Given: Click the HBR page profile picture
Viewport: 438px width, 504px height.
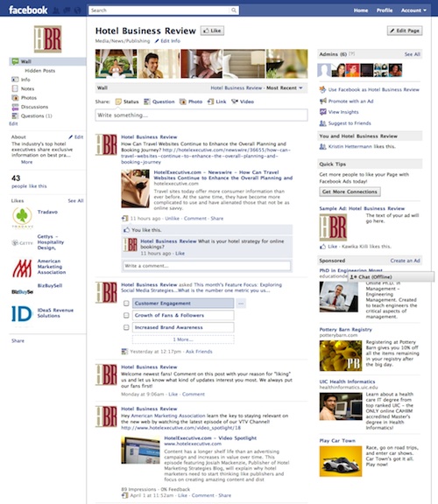Looking at the screenshot, I should (47, 39).
